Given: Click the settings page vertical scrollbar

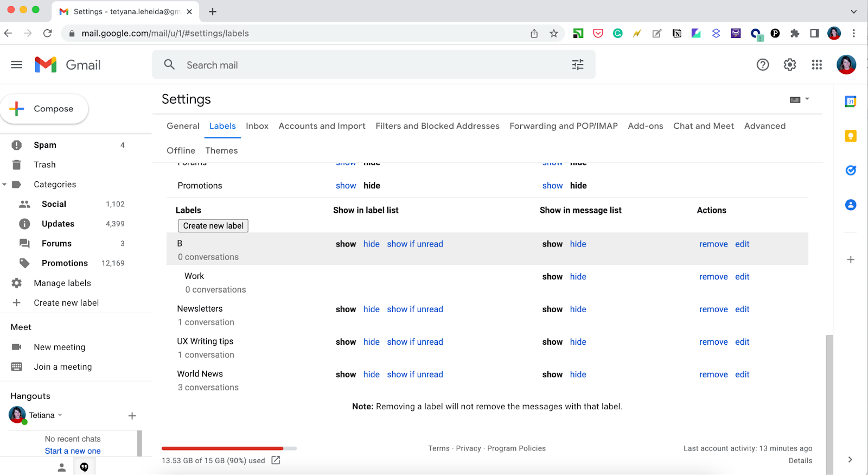Looking at the screenshot, I should pyautogui.click(x=829, y=404).
